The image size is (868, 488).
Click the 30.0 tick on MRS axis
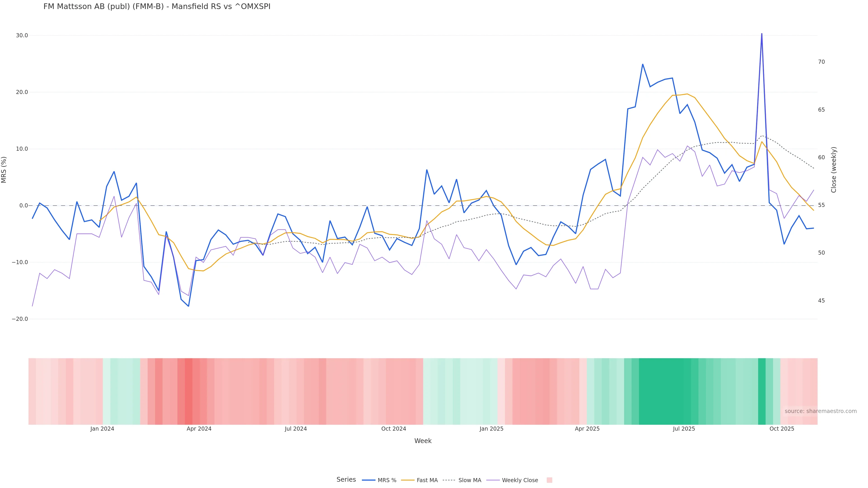(x=22, y=35)
